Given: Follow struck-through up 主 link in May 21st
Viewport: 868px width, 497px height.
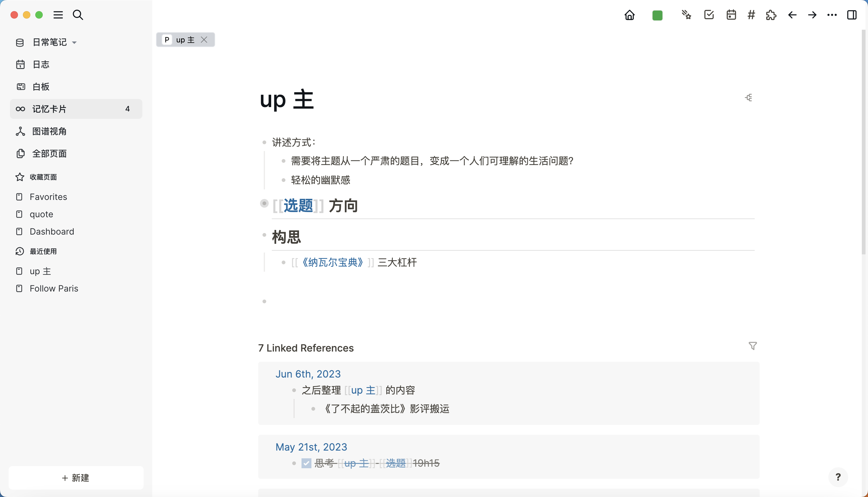Looking at the screenshot, I should pyautogui.click(x=357, y=464).
